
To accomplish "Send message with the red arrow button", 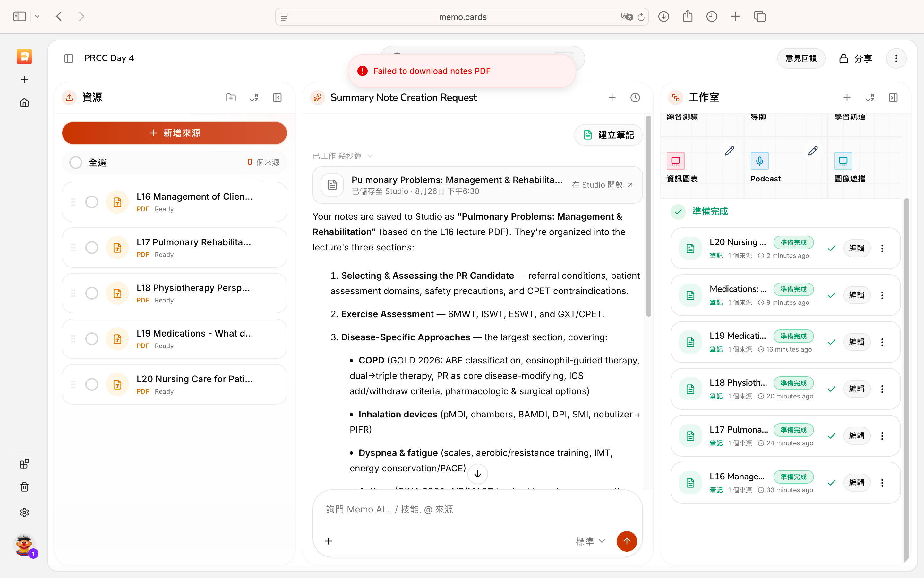I will point(627,541).
